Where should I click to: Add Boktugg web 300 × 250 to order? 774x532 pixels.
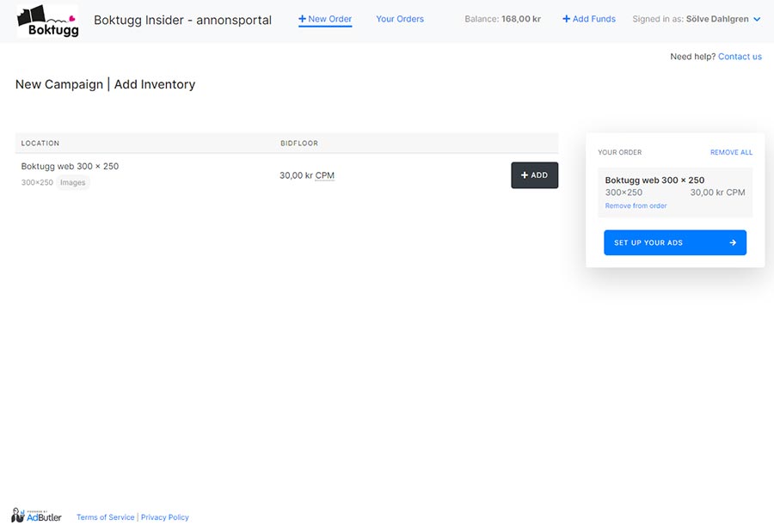pos(535,175)
